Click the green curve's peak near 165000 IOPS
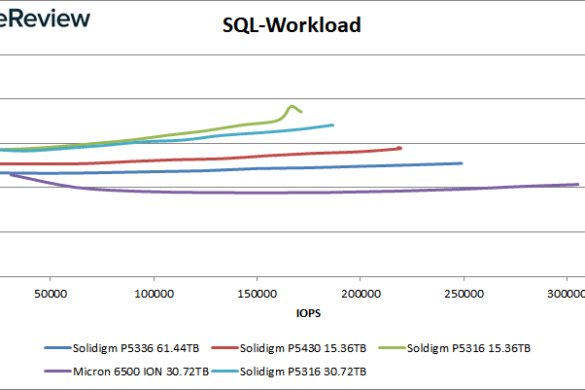This screenshot has width=585, height=390. pos(291,107)
